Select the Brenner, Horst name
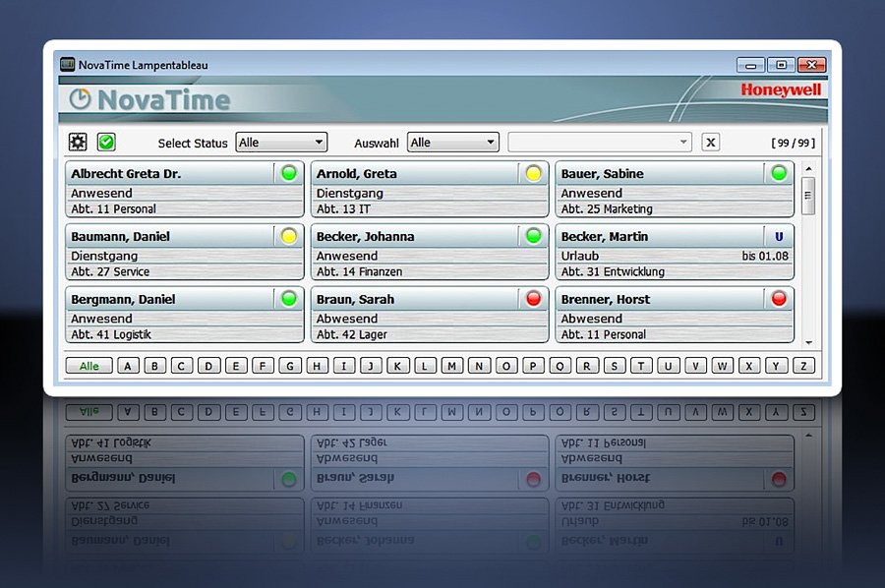The height and width of the screenshot is (588, 885). click(x=606, y=299)
